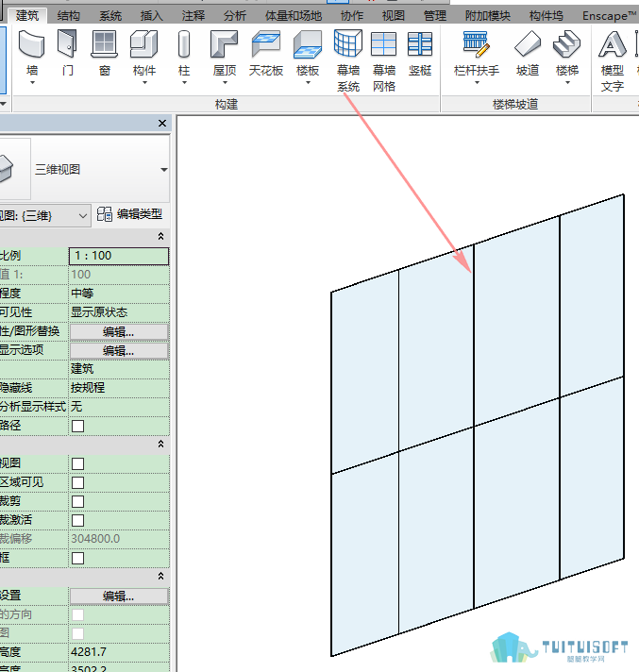
Task: Click 编辑... button for 显示选项
Action: (x=119, y=351)
